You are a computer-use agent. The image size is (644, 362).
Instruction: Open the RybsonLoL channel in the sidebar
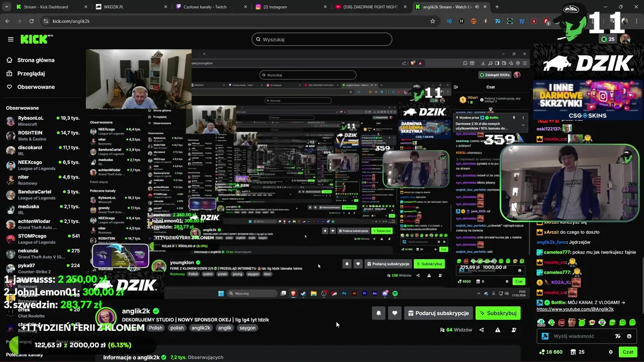point(43,121)
